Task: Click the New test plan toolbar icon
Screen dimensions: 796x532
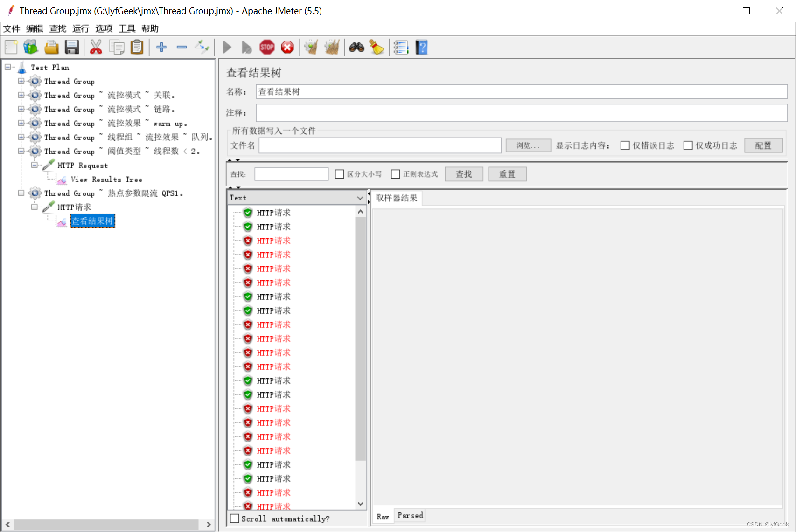Action: pos(11,48)
